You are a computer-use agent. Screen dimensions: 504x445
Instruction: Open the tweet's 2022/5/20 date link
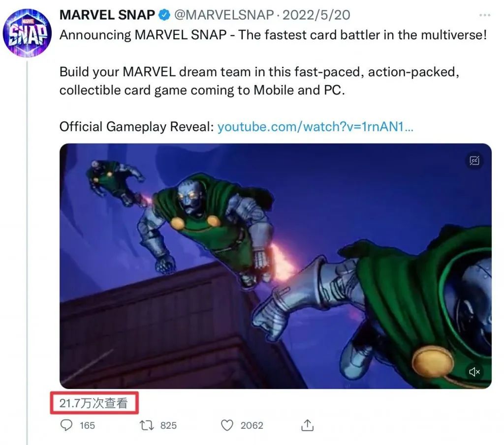tap(316, 15)
